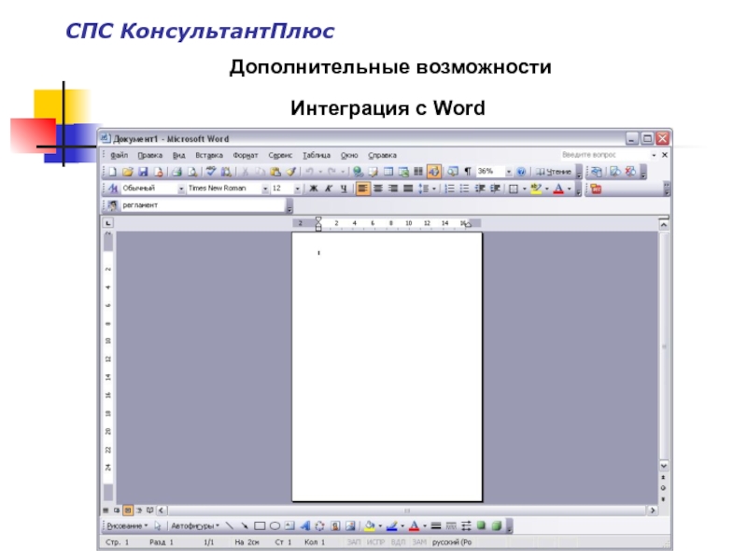Viewport: 747px width, 560px height.
Task: Select the Line drawing tool
Action: [x=230, y=526]
